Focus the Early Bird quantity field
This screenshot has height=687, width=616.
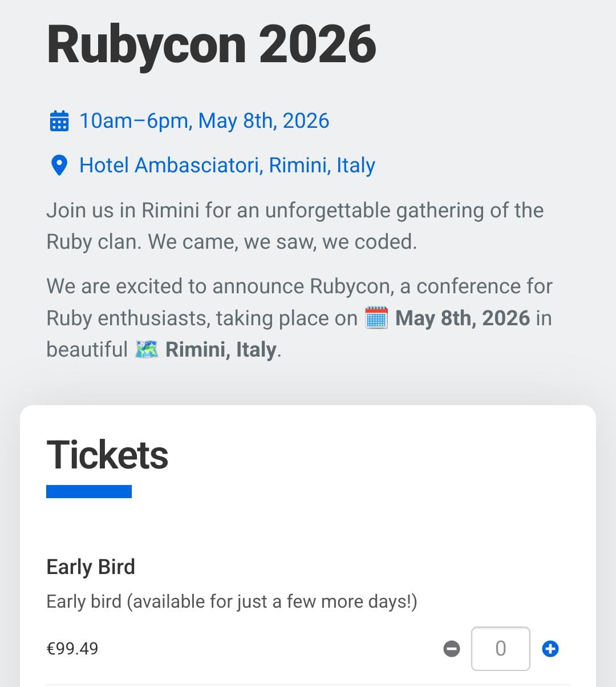pyautogui.click(x=500, y=649)
